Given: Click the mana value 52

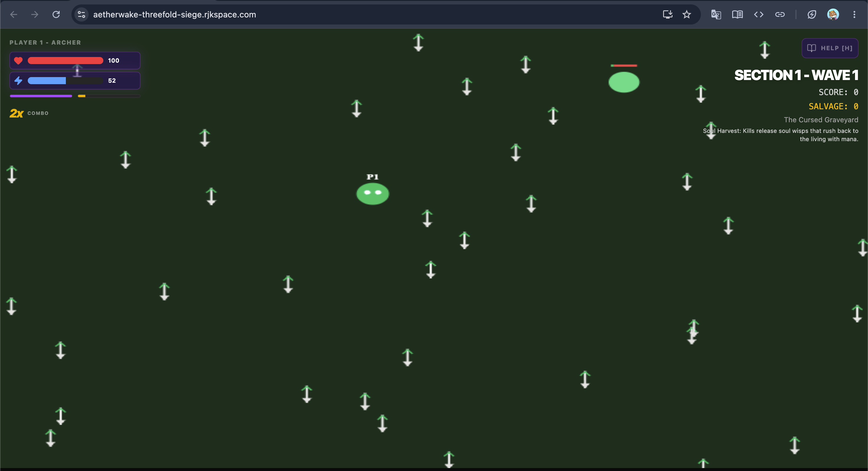Looking at the screenshot, I should tap(112, 81).
